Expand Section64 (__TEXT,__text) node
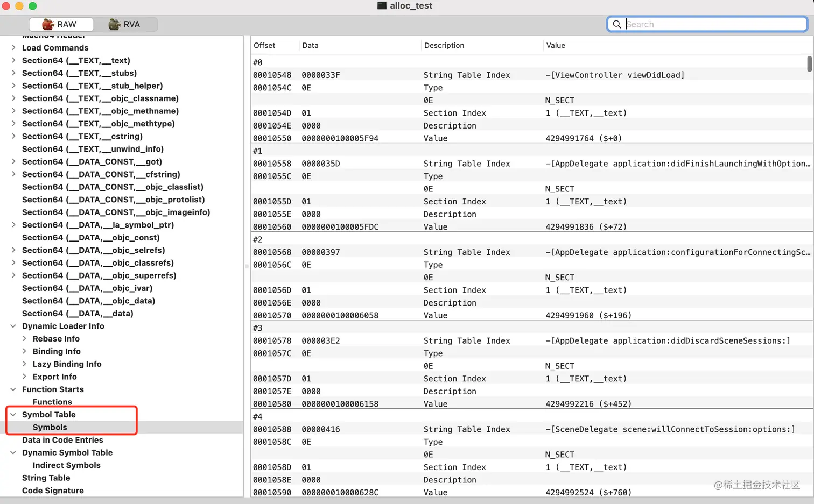This screenshot has width=814, height=504. (x=13, y=60)
